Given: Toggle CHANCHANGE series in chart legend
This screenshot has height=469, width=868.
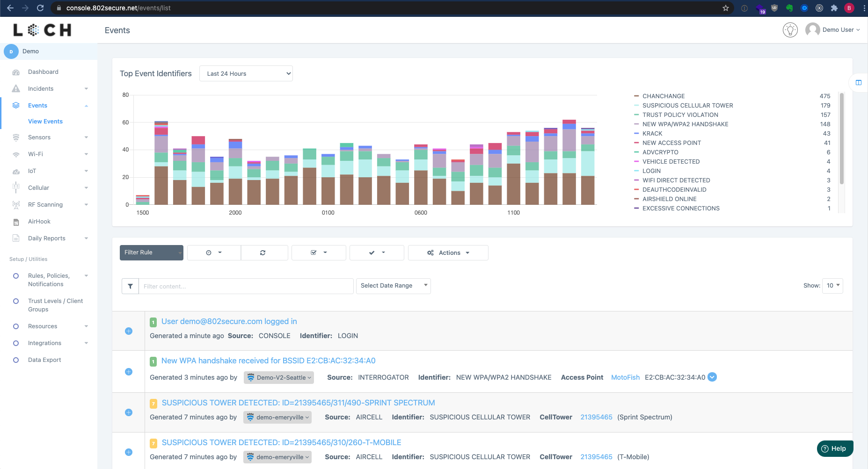Looking at the screenshot, I should [663, 96].
